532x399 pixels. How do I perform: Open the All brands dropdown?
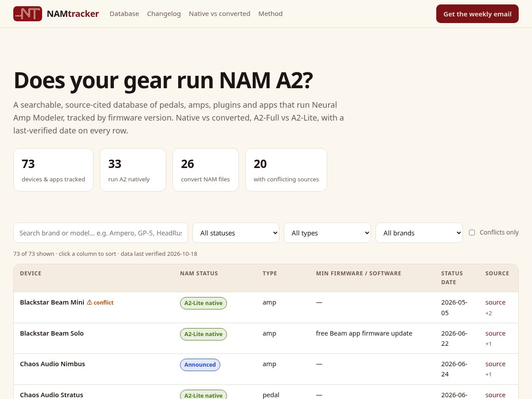point(419,233)
